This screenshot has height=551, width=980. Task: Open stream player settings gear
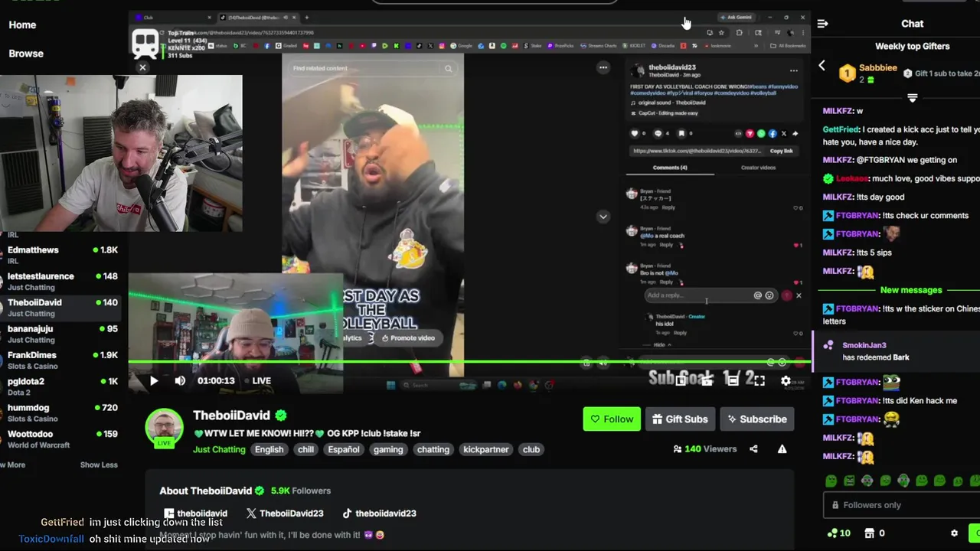786,380
